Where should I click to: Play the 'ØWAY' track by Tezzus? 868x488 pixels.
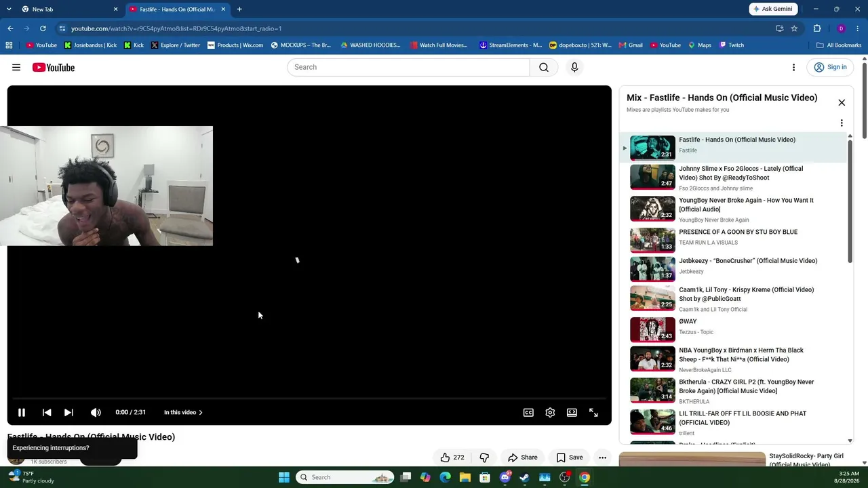733,329
